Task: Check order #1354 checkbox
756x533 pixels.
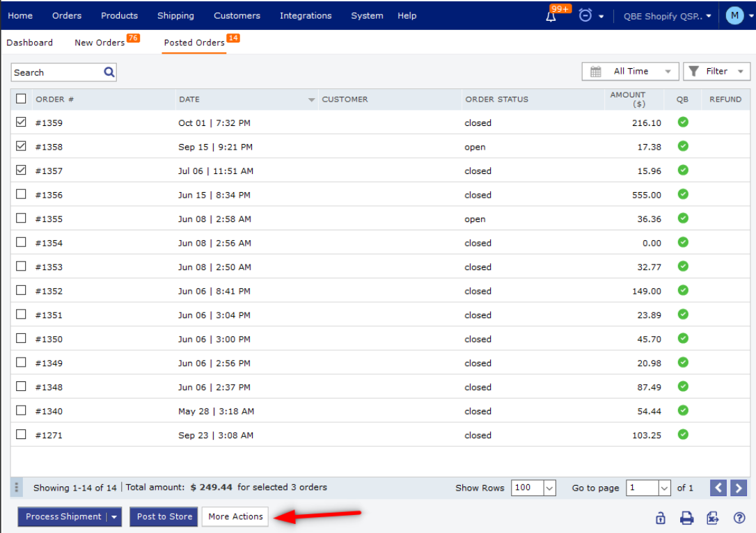Action: [21, 242]
